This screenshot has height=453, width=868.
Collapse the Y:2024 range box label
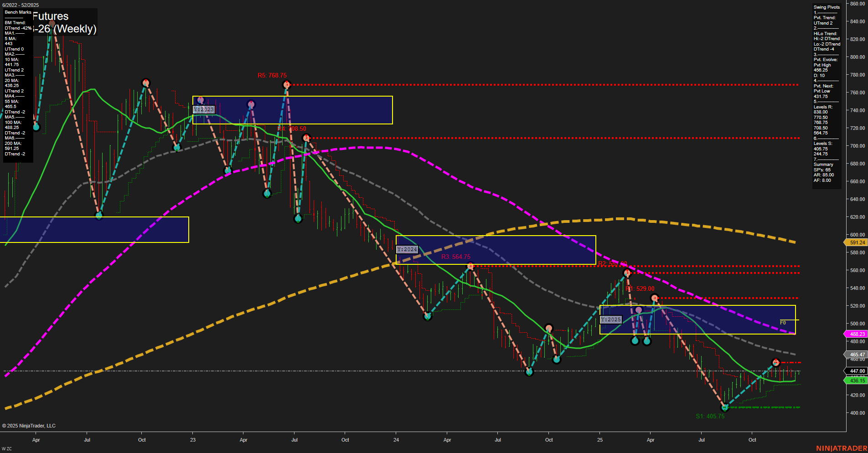click(x=408, y=249)
